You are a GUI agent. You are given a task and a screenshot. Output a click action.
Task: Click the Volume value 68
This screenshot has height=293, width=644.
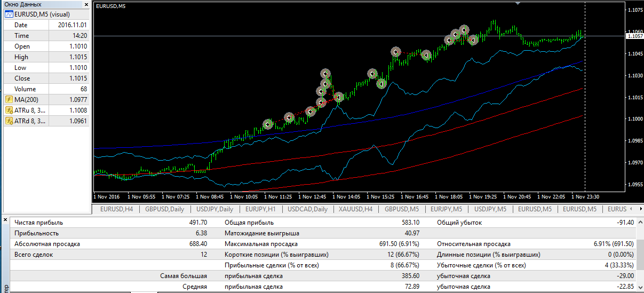click(x=83, y=89)
